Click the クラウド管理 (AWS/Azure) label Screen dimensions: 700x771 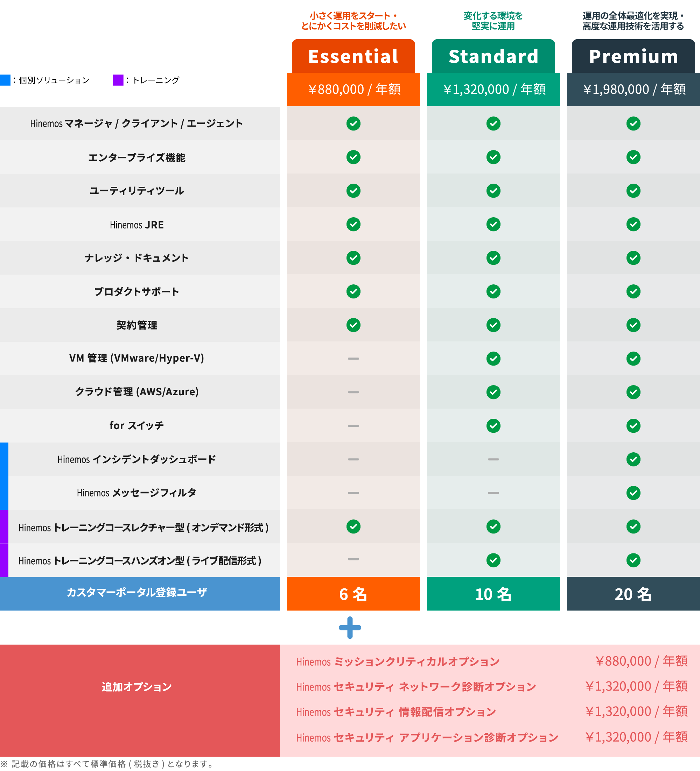point(136,392)
